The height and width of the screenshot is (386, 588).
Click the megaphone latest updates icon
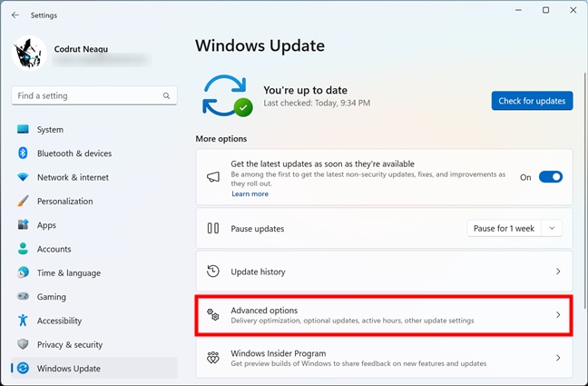click(x=213, y=177)
